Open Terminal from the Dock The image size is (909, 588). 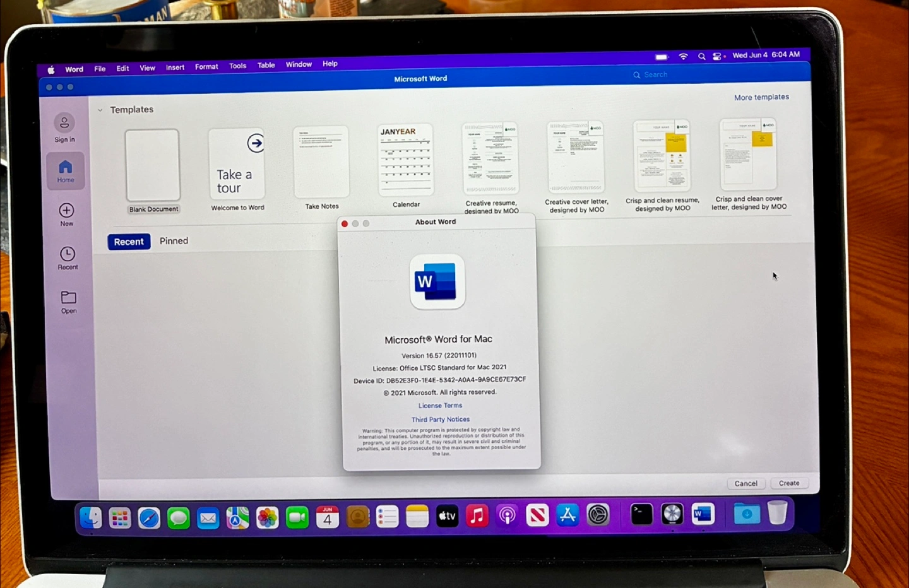[x=641, y=514]
